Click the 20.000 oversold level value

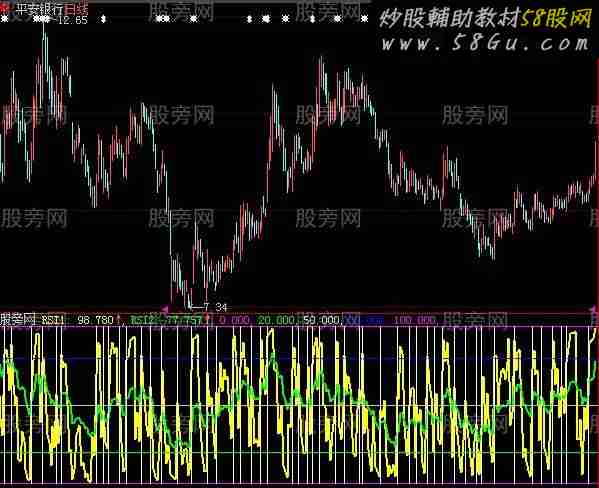coord(276,320)
